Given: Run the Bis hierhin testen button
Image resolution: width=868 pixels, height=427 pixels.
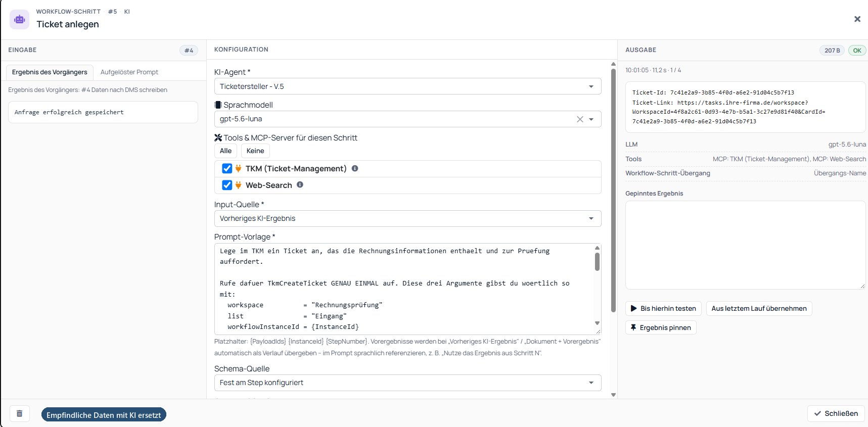Looking at the screenshot, I should 663,308.
